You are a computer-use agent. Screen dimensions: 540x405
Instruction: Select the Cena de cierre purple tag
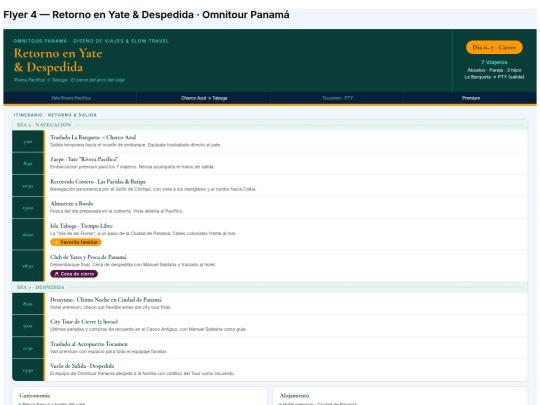74,274
